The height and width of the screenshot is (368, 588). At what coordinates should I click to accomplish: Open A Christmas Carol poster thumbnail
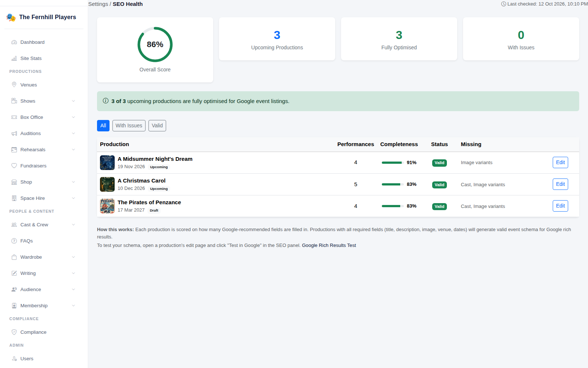(107, 184)
